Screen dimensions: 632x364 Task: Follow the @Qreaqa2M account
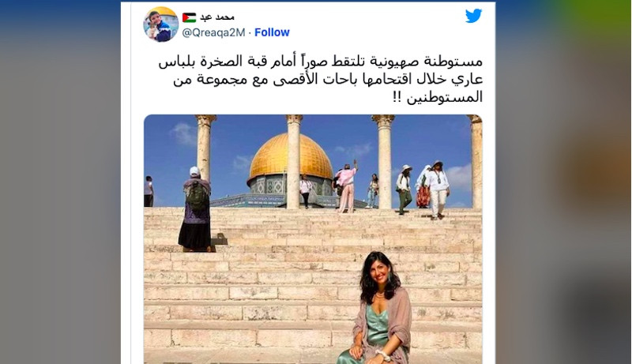coord(272,32)
